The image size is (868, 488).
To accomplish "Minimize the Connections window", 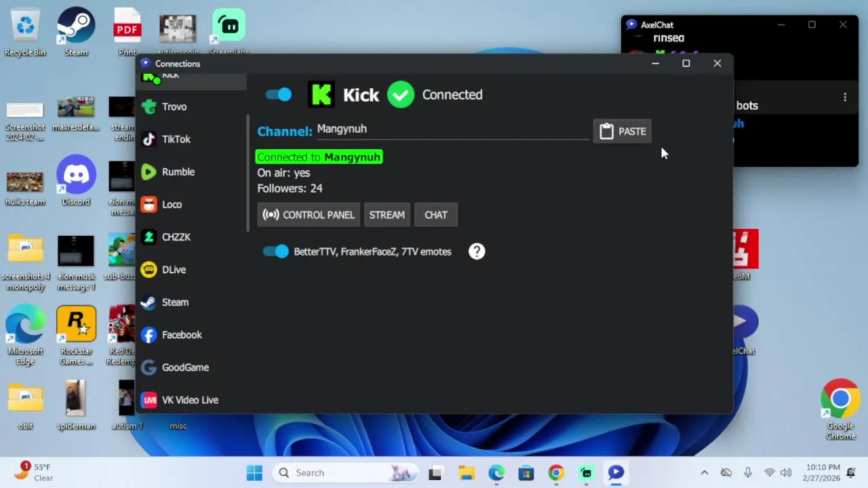I will (655, 64).
